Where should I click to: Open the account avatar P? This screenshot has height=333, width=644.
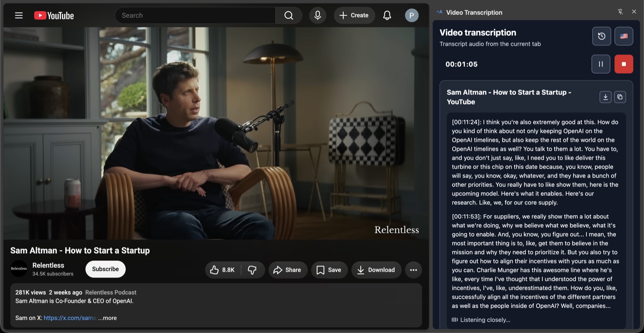click(411, 15)
